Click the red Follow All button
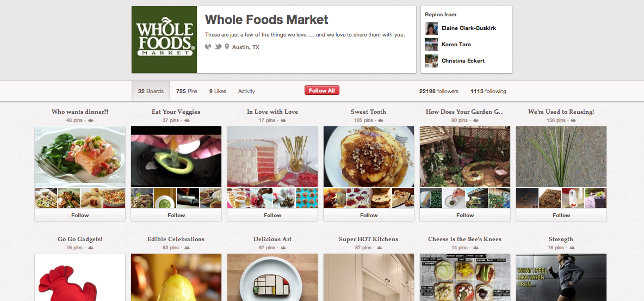 click(322, 90)
